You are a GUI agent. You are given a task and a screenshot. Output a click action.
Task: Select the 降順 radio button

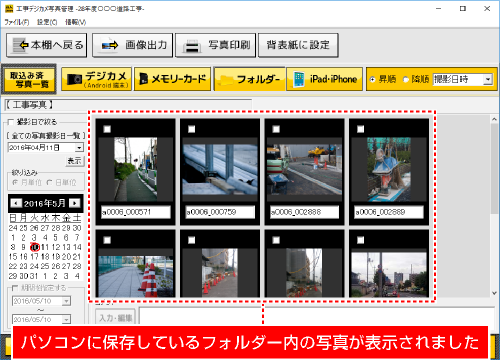[406, 80]
